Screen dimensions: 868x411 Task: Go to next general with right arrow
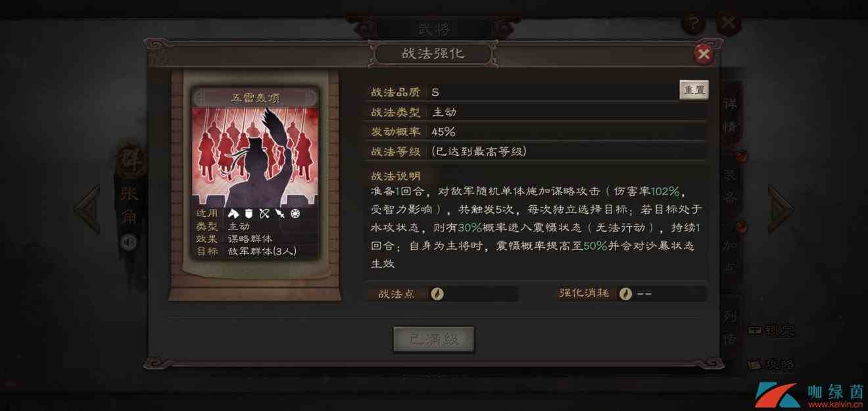click(781, 209)
